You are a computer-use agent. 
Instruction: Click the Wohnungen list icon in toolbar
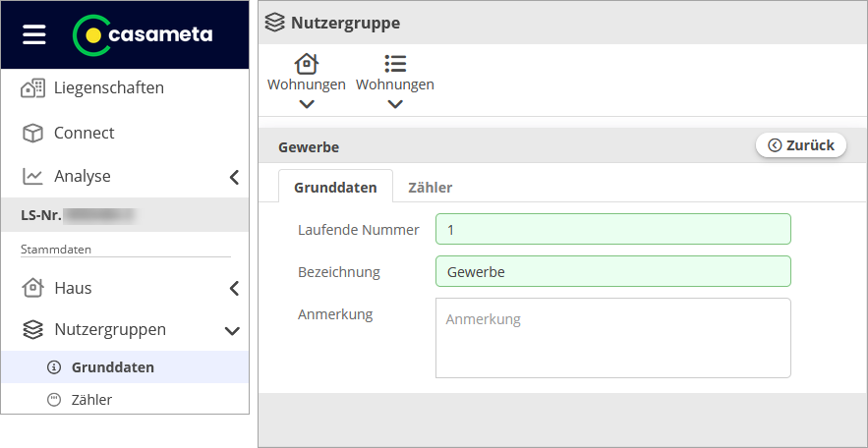(x=395, y=64)
